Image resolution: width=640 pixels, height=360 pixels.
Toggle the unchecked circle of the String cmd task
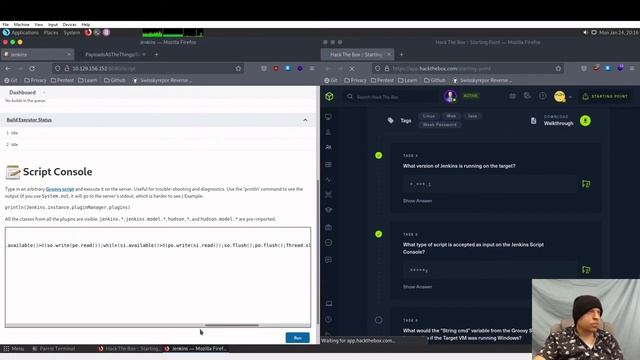tap(378, 320)
